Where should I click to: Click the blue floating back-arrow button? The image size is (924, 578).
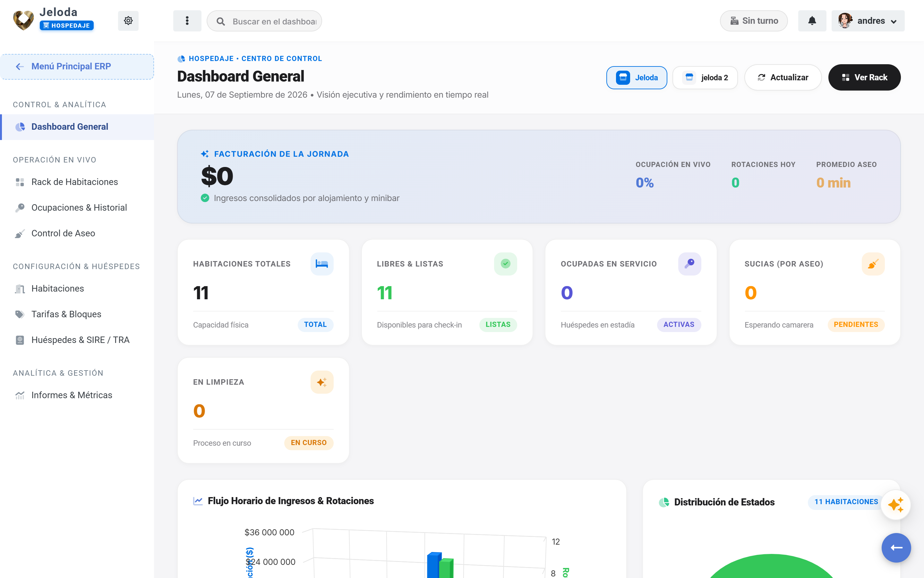[x=896, y=548]
